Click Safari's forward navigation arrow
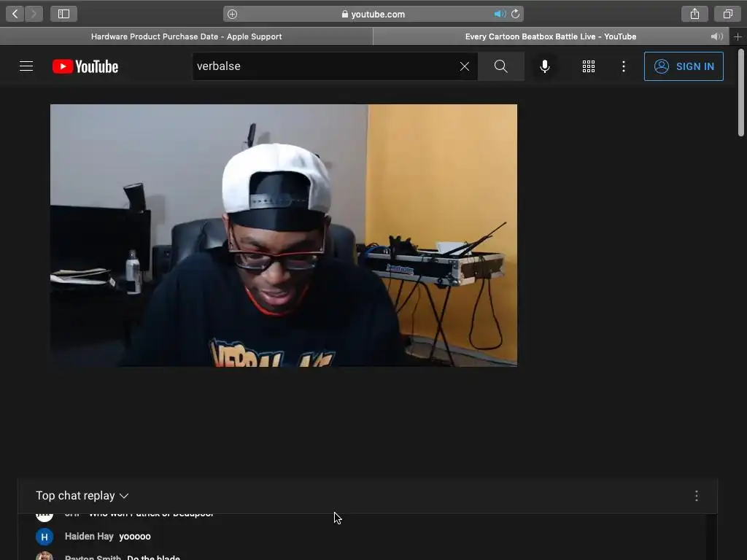 click(x=34, y=14)
